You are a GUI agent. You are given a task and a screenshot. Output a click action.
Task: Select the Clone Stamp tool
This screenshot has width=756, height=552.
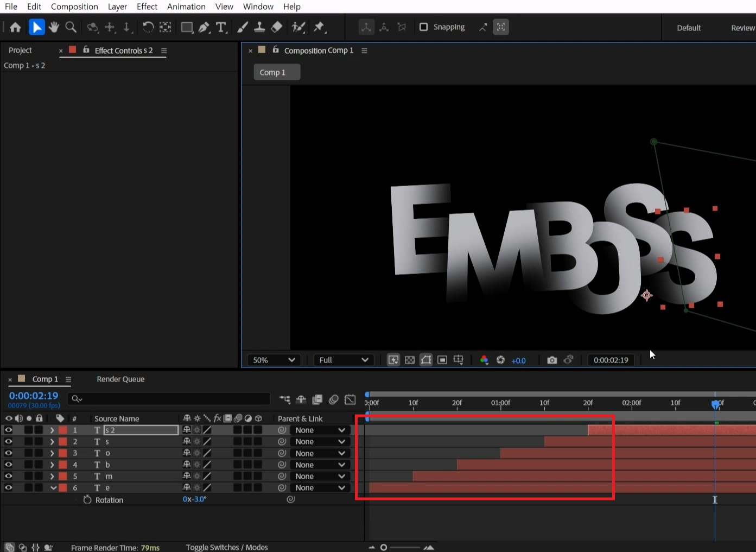tap(259, 27)
